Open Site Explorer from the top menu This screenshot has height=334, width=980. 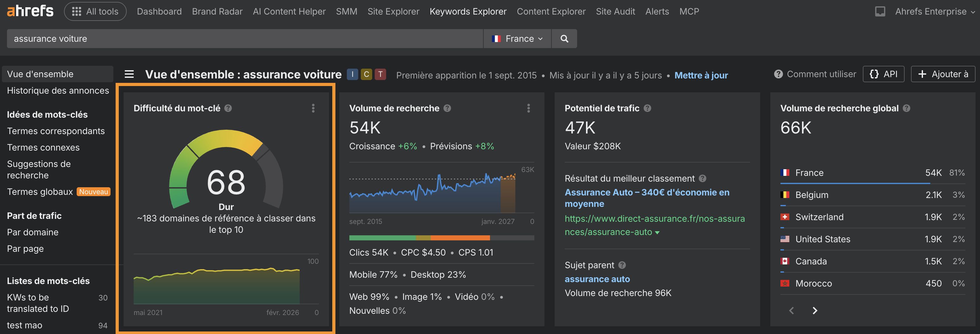tap(393, 11)
